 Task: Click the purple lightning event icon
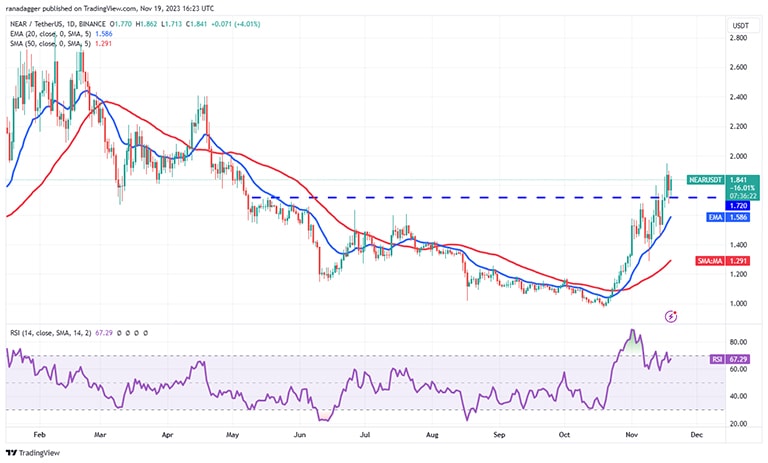[x=671, y=317]
